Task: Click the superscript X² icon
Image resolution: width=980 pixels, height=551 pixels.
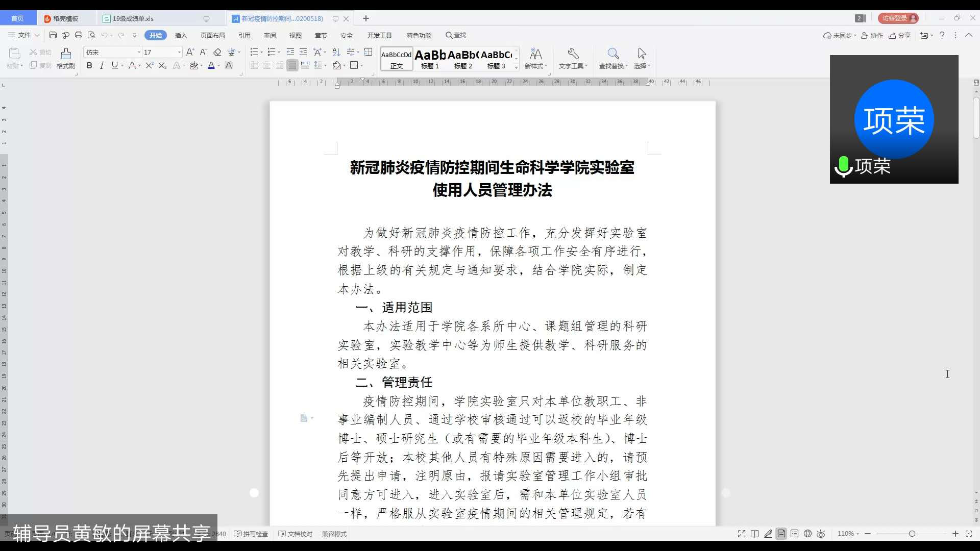Action: 150,65
